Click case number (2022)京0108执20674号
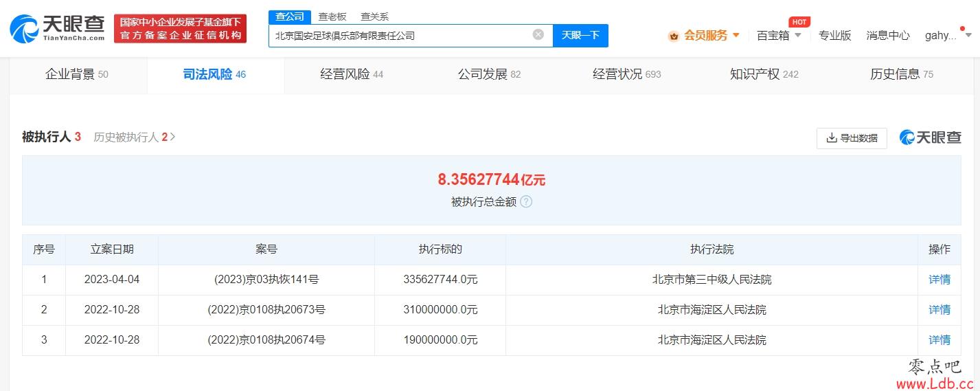980x391 pixels. (x=266, y=340)
